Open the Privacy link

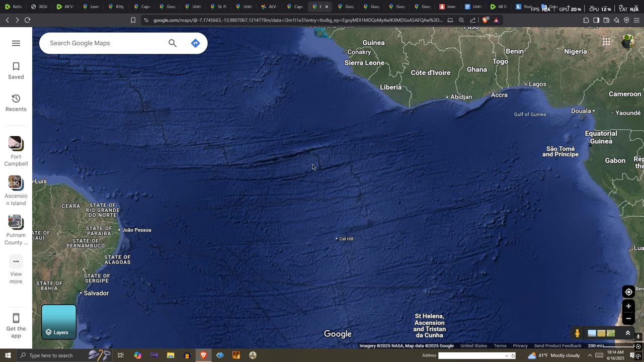(x=520, y=346)
